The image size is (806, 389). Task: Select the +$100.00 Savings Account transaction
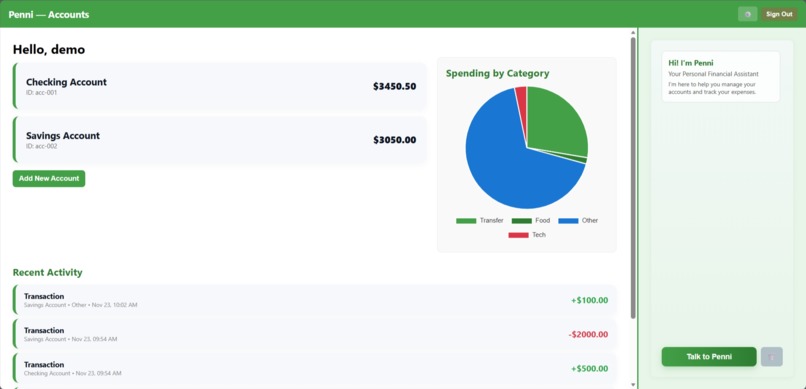tap(314, 300)
